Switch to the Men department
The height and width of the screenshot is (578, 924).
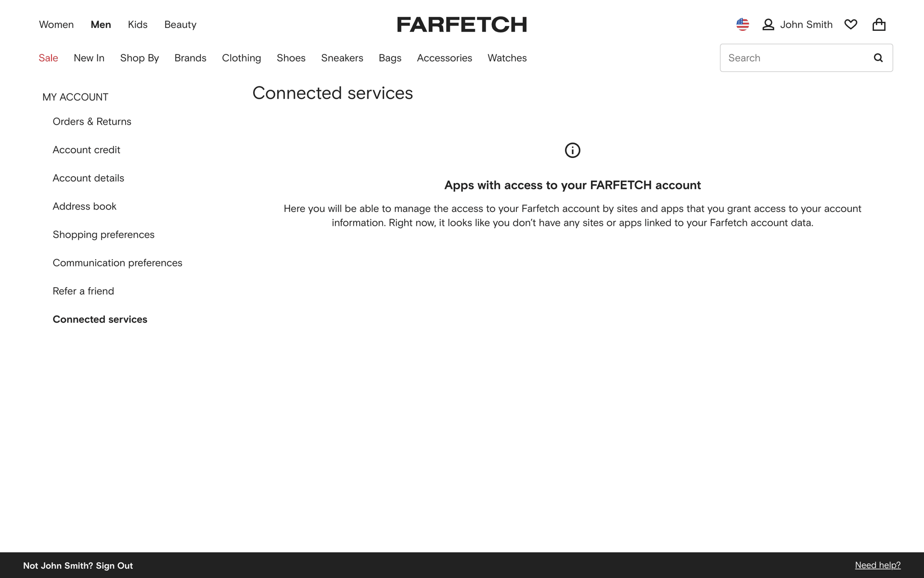101,25
